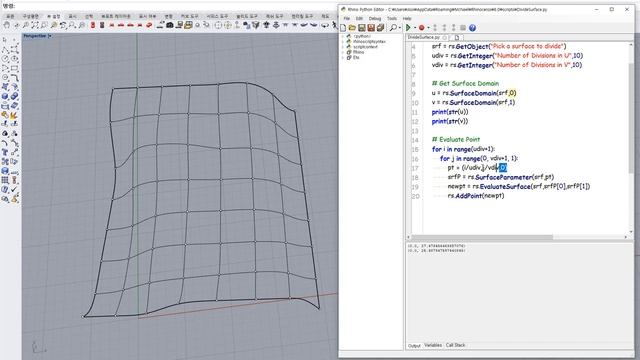Select the pointer arrow tool in left sidebar
This screenshot has height=360, width=640.
tap(5, 40)
